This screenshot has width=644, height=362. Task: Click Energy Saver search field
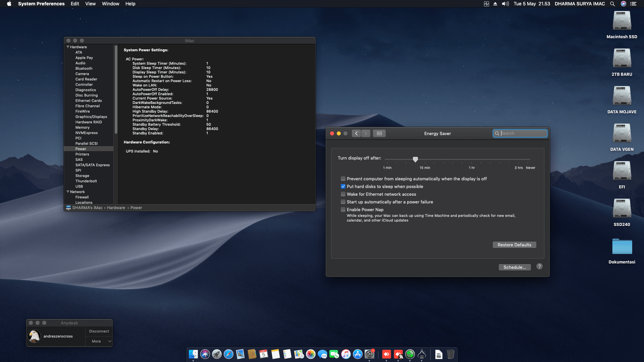pos(520,133)
